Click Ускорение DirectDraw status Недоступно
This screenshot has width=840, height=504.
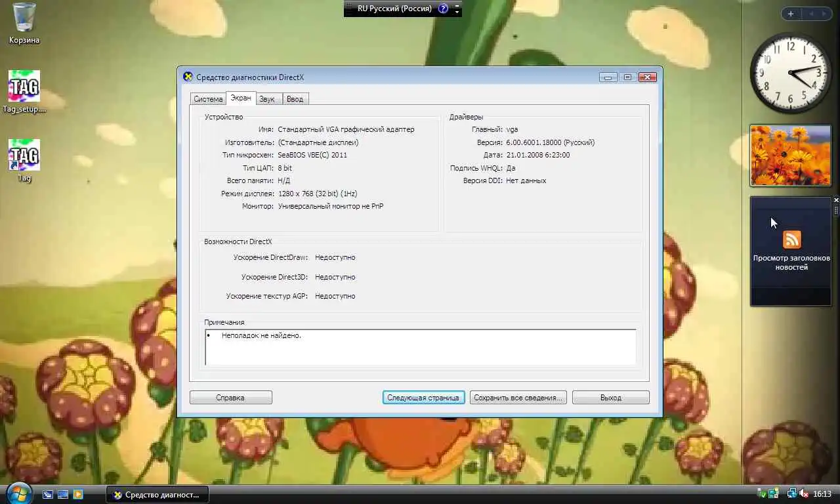pyautogui.click(x=335, y=258)
